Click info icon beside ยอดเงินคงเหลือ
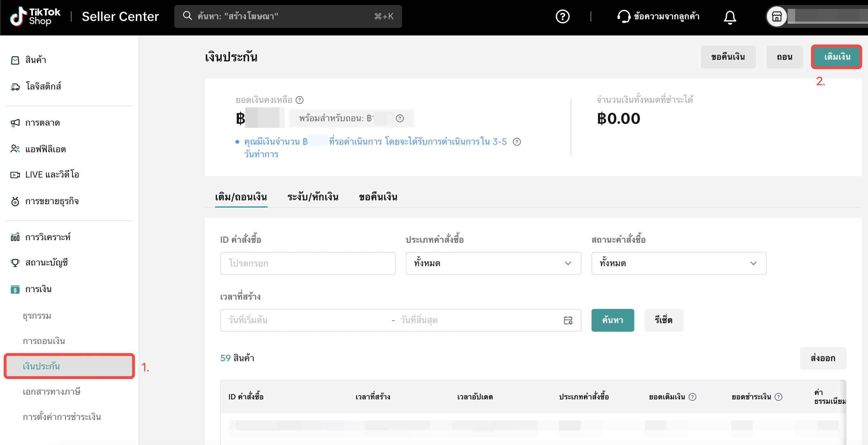Viewport: 868px width, 445px height. tap(299, 100)
